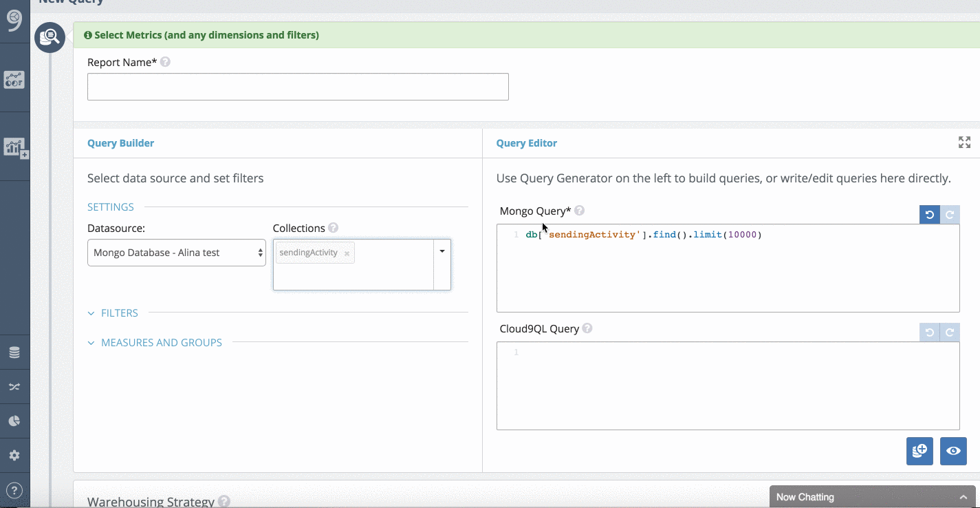The height and width of the screenshot is (508, 980).
Task: Open the Dashboards sidebar icon
Action: (x=15, y=79)
